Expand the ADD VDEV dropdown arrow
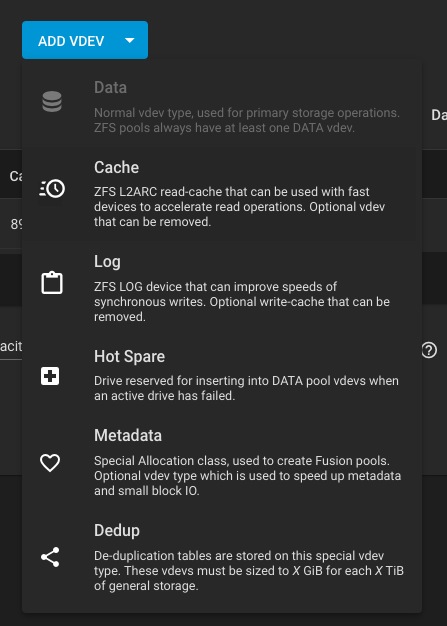 tap(130, 40)
